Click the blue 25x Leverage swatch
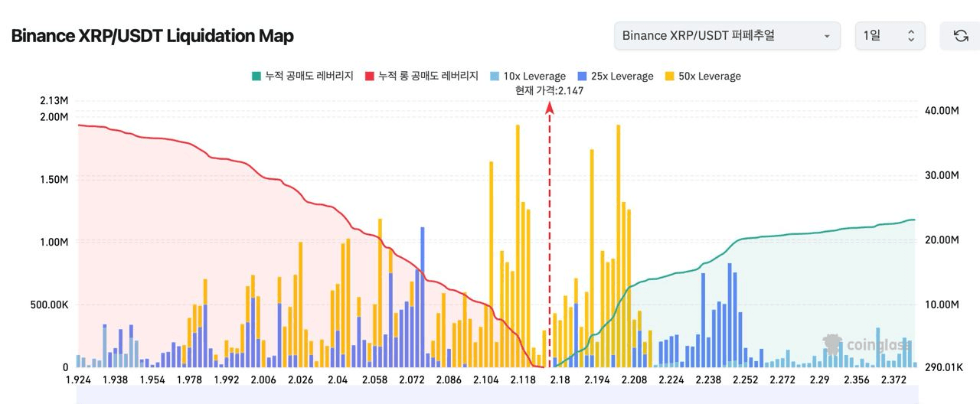980x404 pixels. [583, 77]
